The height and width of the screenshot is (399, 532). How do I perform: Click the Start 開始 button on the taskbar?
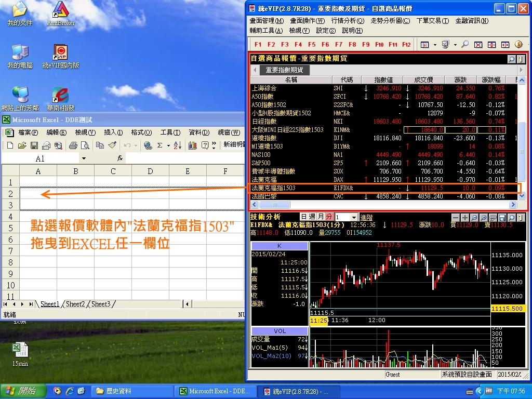pyautogui.click(x=22, y=391)
